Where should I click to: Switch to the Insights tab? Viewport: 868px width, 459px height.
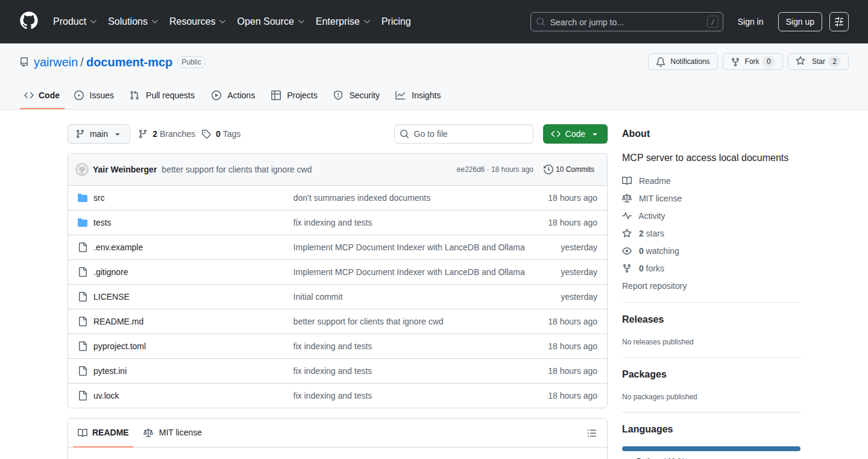click(x=418, y=95)
